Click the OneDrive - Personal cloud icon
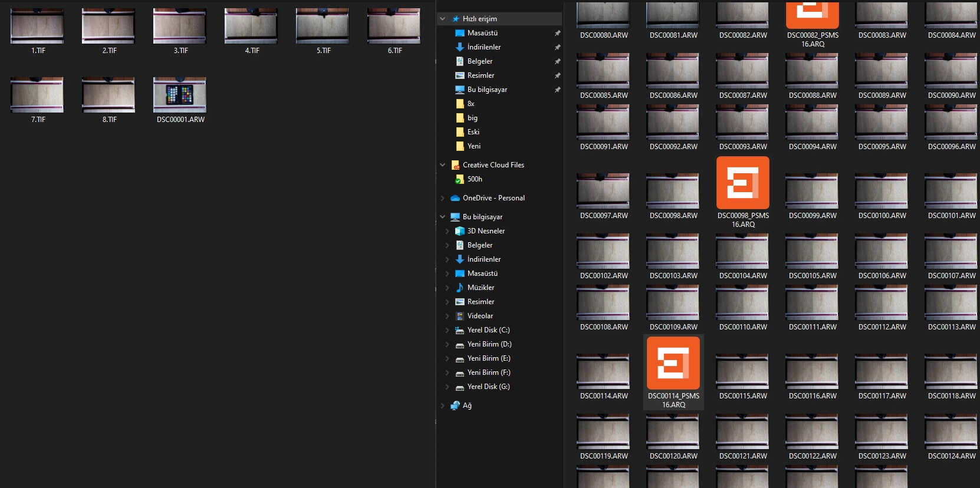980x488 pixels. point(455,198)
